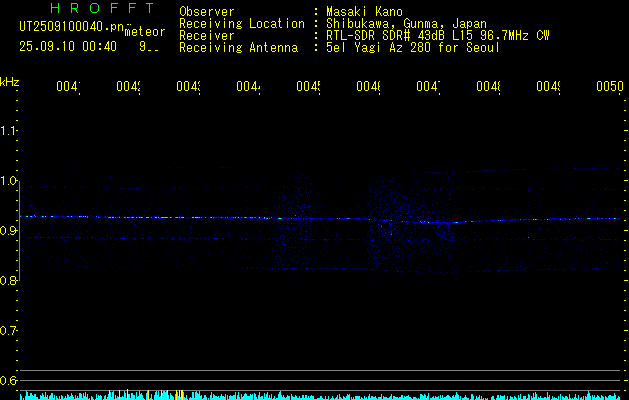Image resolution: width=629 pixels, height=400 pixels.
Task: Click the 1.1 frequency axis label
Action: click(8, 131)
